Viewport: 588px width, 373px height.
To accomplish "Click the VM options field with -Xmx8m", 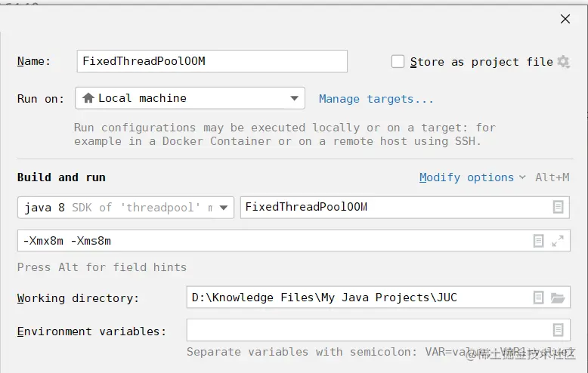I will pos(272,241).
